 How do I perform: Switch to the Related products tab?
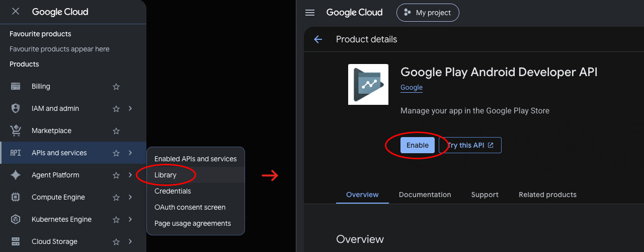pos(547,195)
